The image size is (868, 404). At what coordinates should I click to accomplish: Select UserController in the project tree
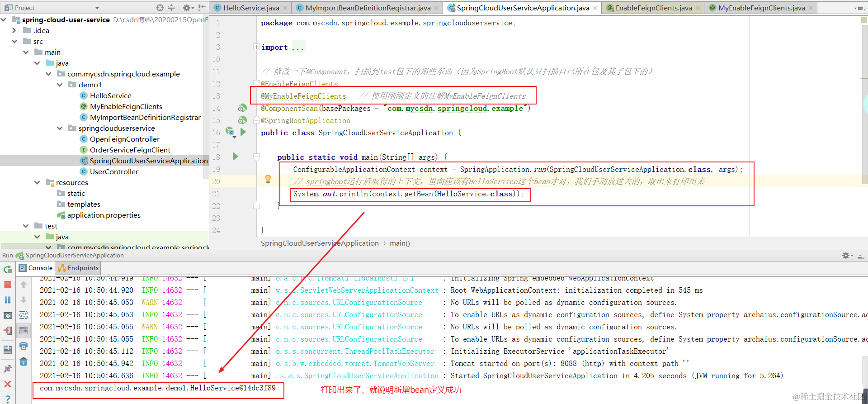click(114, 171)
